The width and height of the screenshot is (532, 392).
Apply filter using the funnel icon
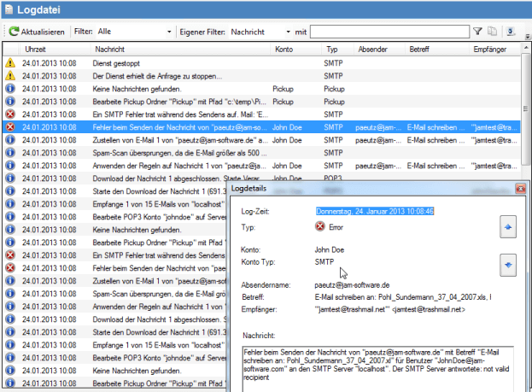477,32
